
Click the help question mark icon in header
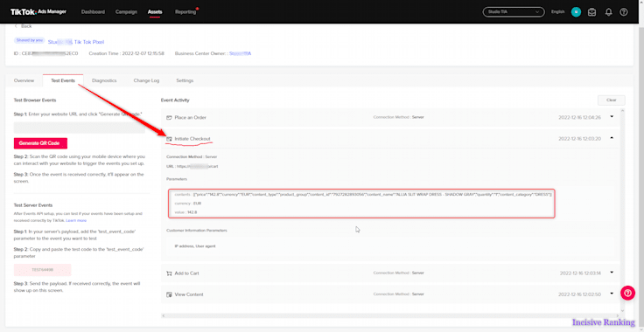click(x=624, y=12)
